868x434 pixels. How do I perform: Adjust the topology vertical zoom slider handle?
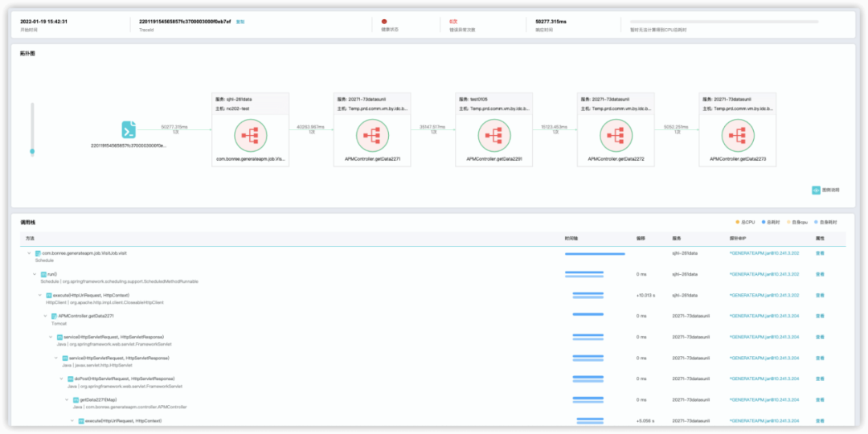(32, 151)
